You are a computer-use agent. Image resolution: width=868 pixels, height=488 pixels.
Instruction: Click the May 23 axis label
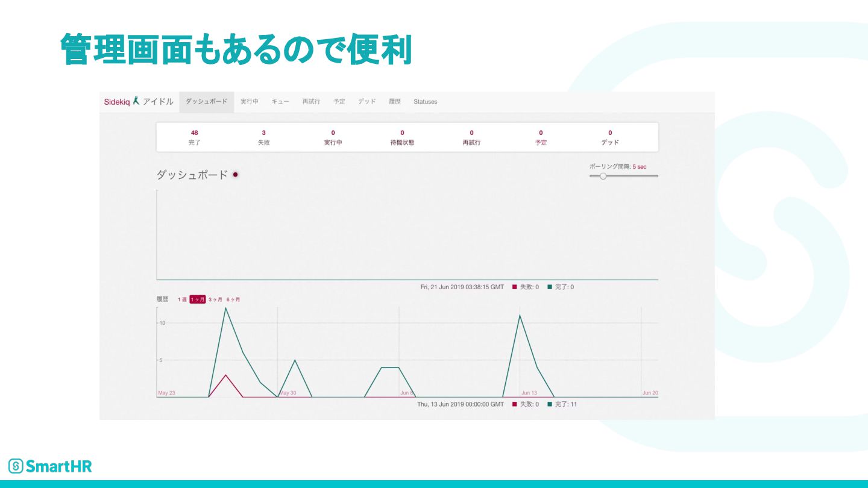[166, 393]
